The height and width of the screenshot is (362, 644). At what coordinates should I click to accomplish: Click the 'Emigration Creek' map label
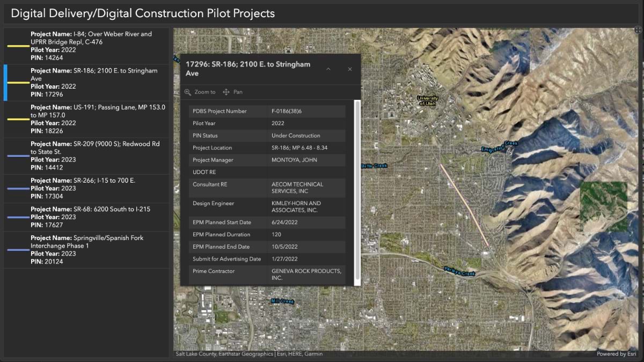pyautogui.click(x=499, y=146)
